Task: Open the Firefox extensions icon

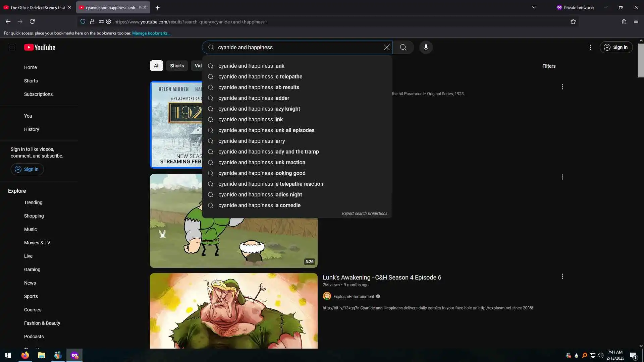Action: tap(624, 22)
